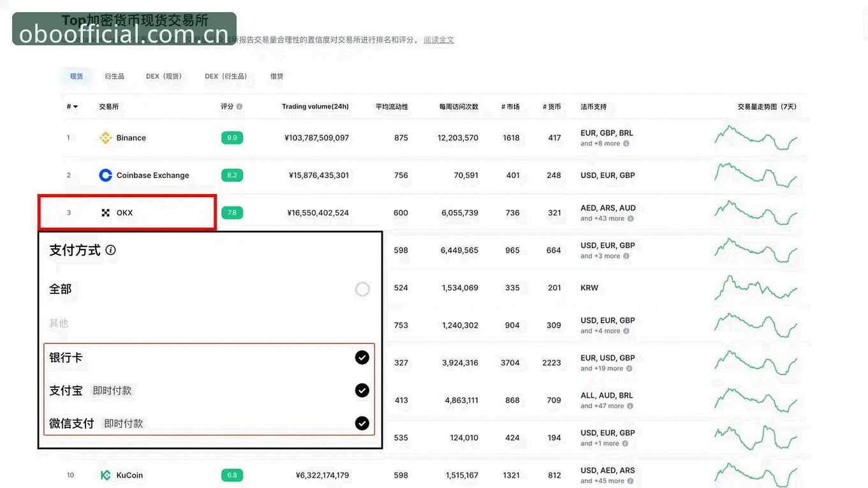This screenshot has height=488, width=868.
Task: Open the KuCoin exchange name link
Action: pyautogui.click(x=129, y=475)
